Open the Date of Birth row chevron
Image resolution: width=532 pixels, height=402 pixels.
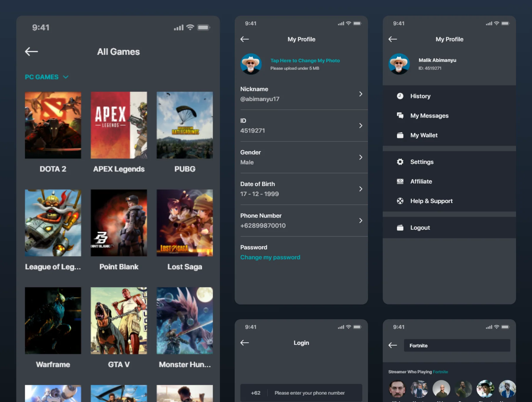[361, 189]
